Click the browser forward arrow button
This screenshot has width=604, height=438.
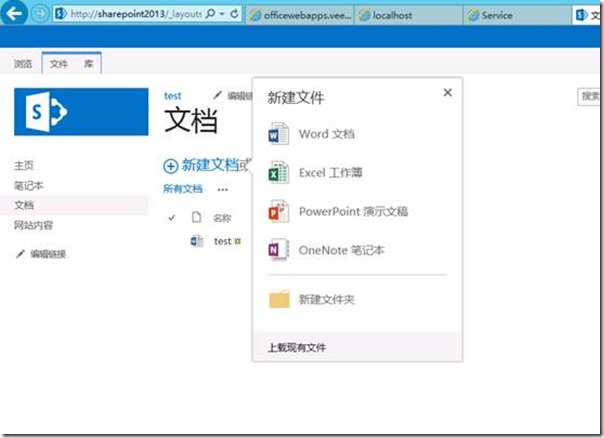pos(40,14)
